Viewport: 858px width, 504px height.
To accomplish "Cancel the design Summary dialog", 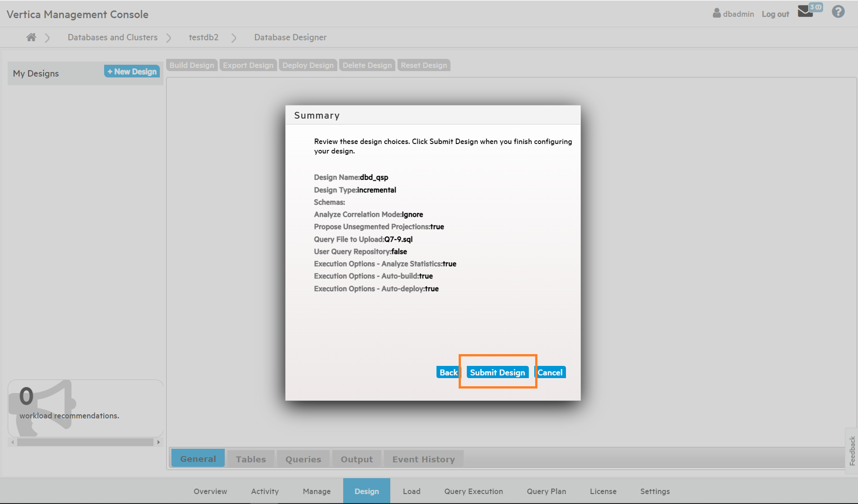I will click(x=550, y=372).
